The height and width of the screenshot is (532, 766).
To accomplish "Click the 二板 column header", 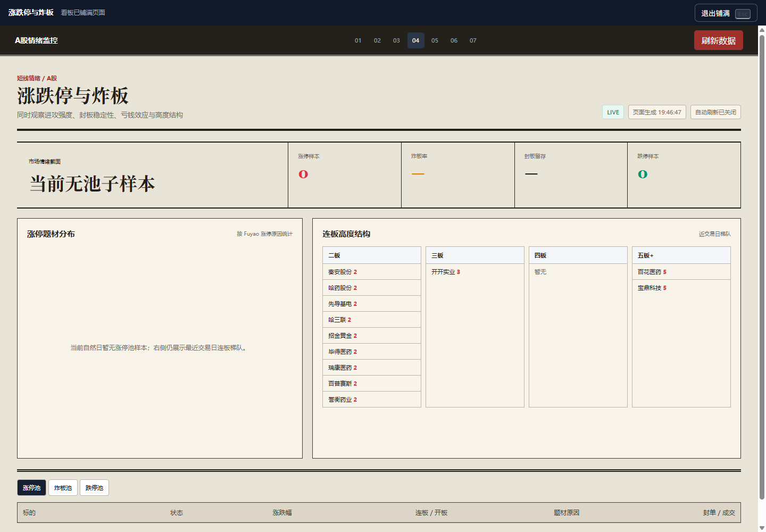I will pyautogui.click(x=372, y=255).
